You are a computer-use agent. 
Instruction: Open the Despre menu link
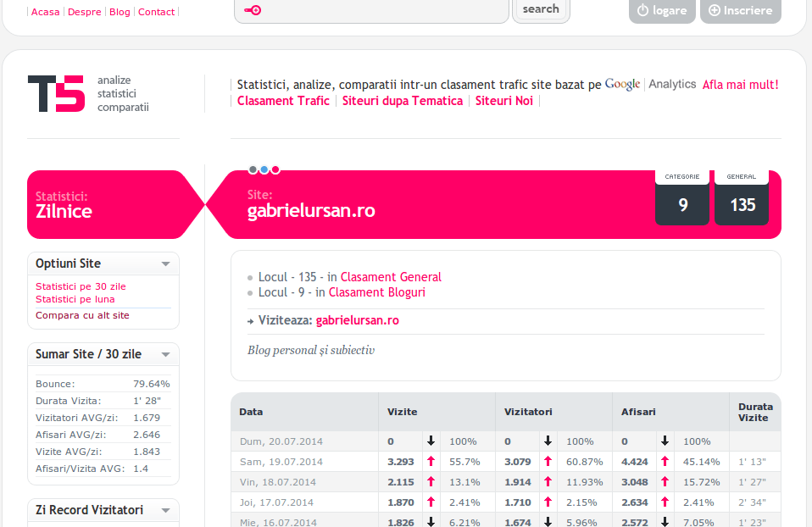coord(85,12)
